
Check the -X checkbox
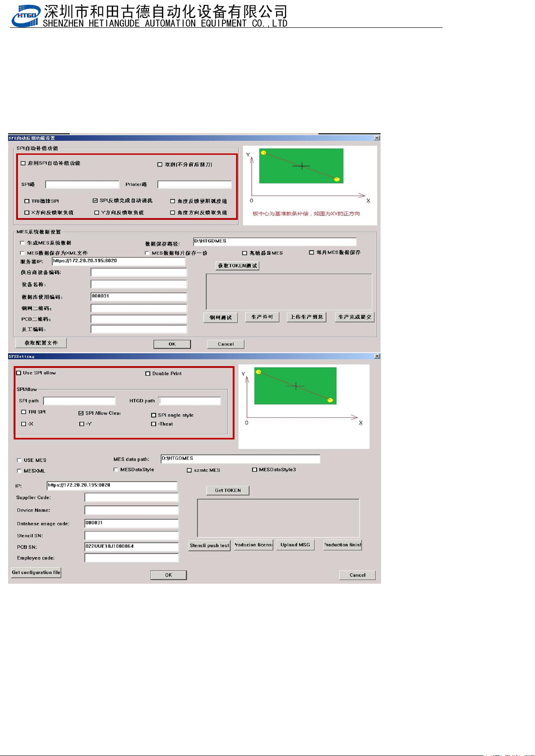point(24,424)
